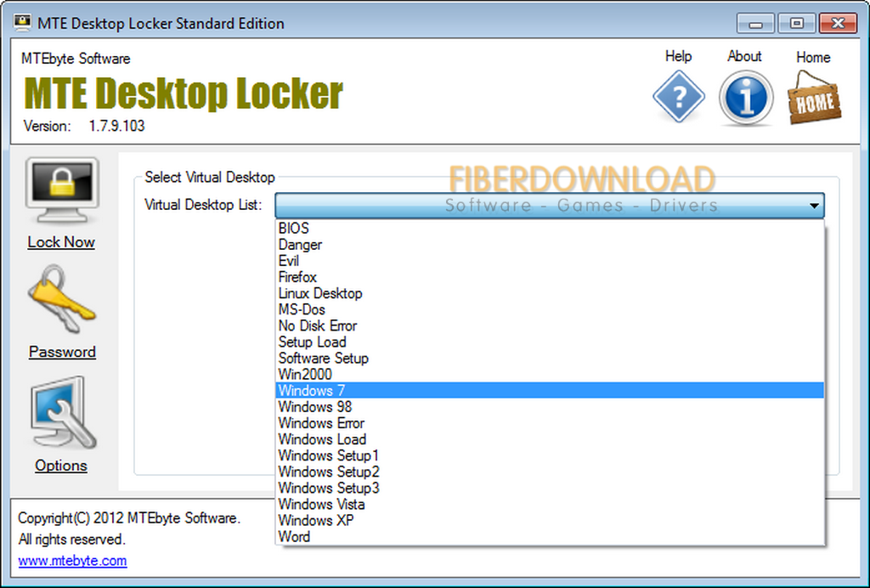Pick Linux Desktop from the list
The height and width of the screenshot is (588, 870).
[550, 293]
